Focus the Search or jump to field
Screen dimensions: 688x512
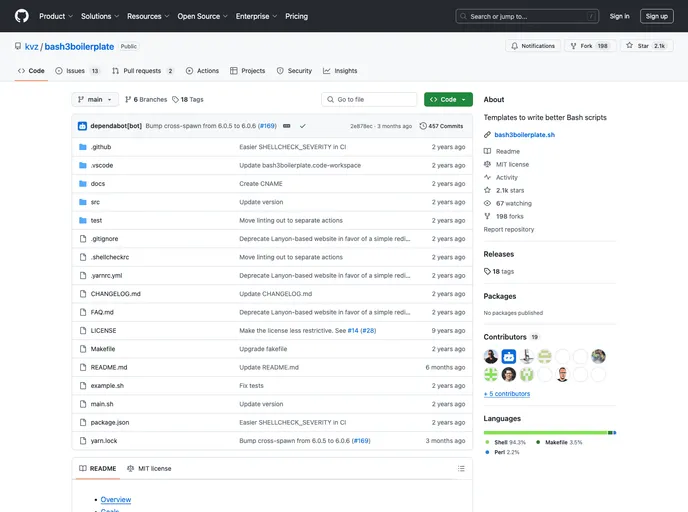527,16
